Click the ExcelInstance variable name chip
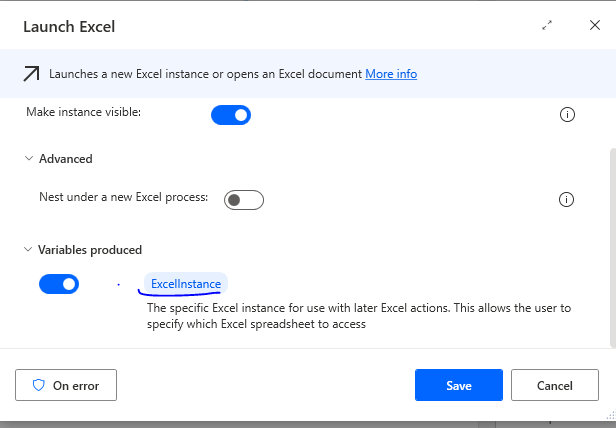616x428 pixels. click(x=186, y=284)
